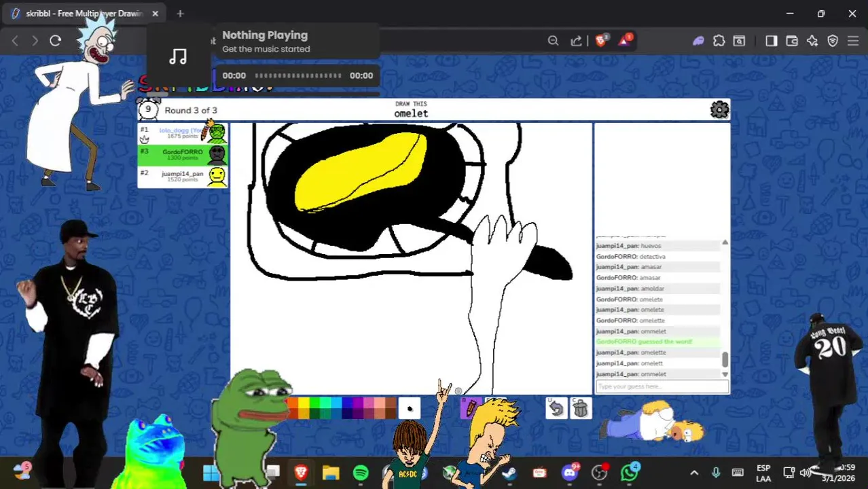Open Brave Shields lion icon
This screenshot has height=489, width=868.
point(601,41)
